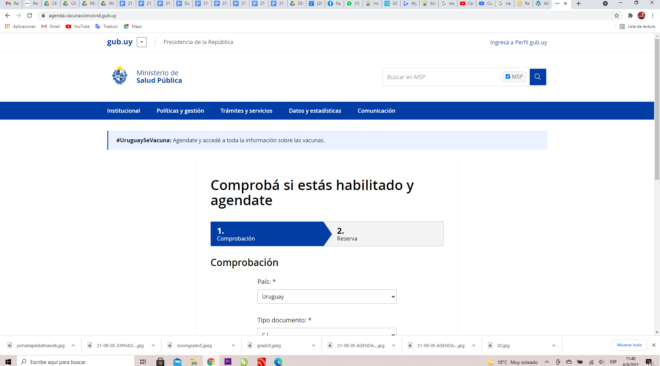This screenshot has width=660, height=366.
Task: Click the page vertical scrollbar thumb
Action: pos(657,109)
